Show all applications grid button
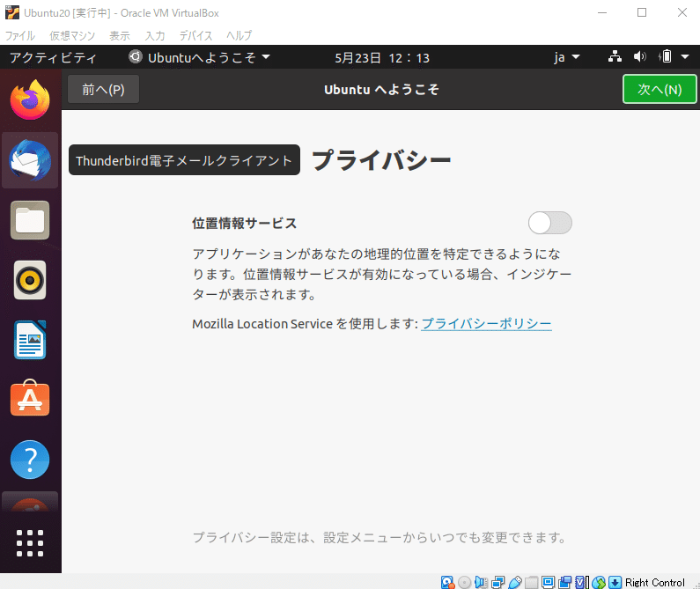The width and height of the screenshot is (700, 589). coord(30,543)
